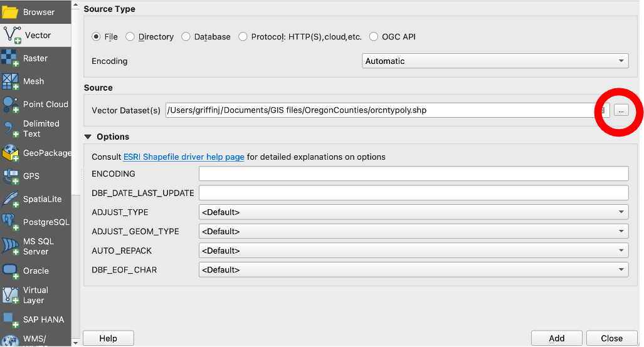Click the Add button
Image resolution: width=644 pixels, height=347 pixels.
click(556, 338)
